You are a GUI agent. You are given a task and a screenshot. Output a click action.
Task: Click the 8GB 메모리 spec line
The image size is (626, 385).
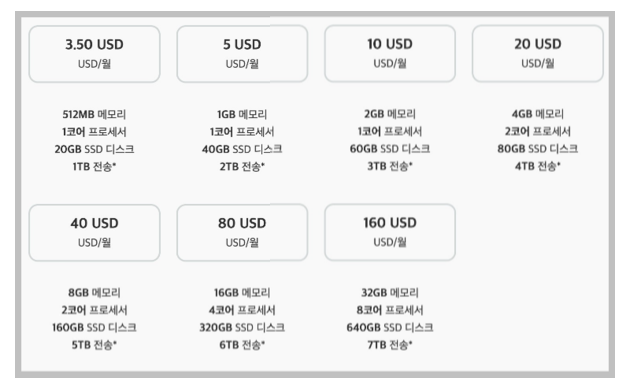[94, 293]
